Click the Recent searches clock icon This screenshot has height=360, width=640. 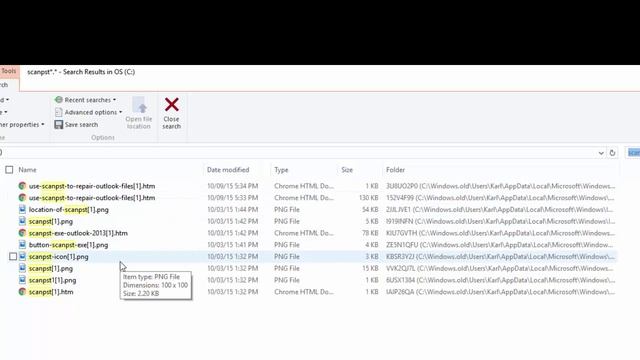click(x=59, y=100)
